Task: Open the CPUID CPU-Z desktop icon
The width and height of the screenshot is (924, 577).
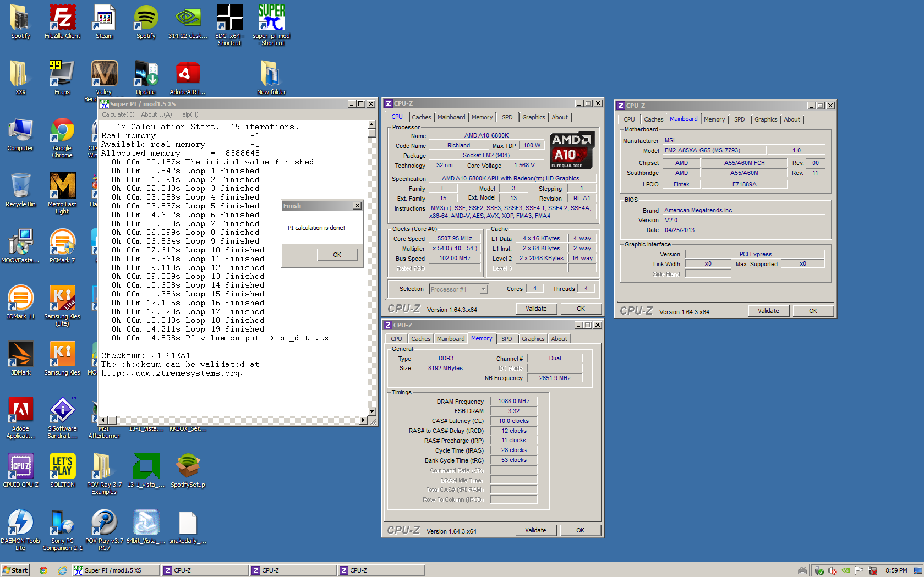Action: pyautogui.click(x=20, y=471)
